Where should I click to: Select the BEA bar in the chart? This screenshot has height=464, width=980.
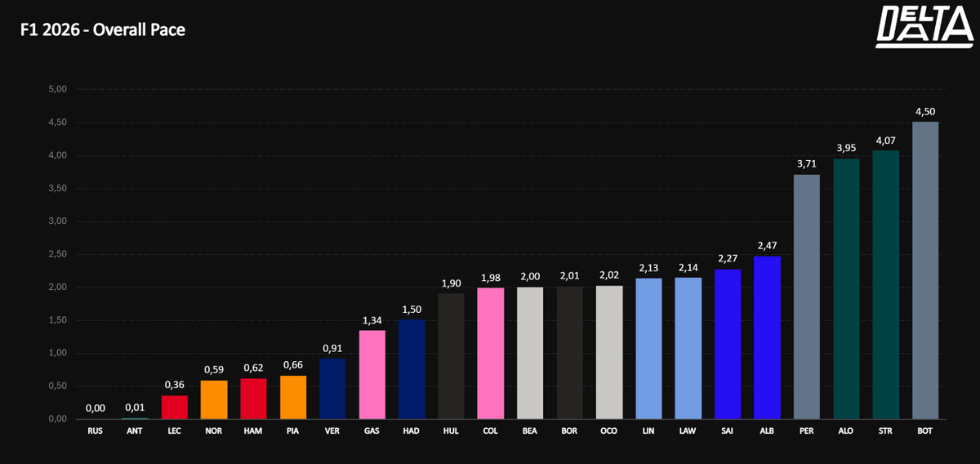[530, 353]
